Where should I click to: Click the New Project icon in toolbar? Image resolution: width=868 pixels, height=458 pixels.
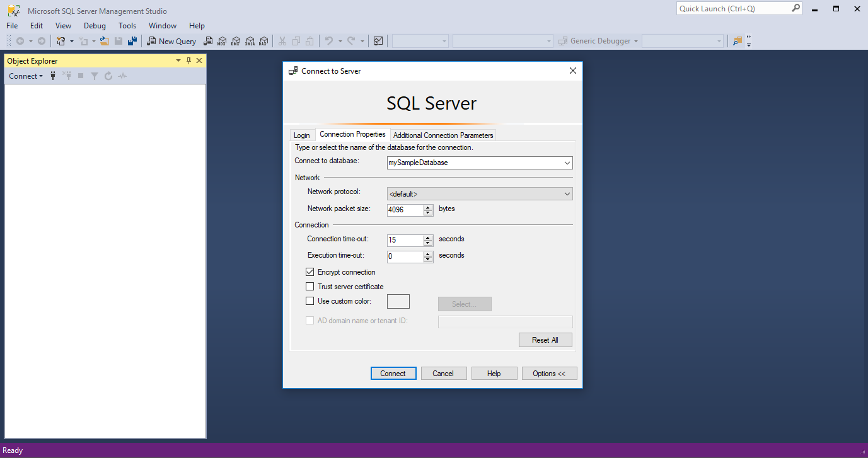[x=61, y=41]
